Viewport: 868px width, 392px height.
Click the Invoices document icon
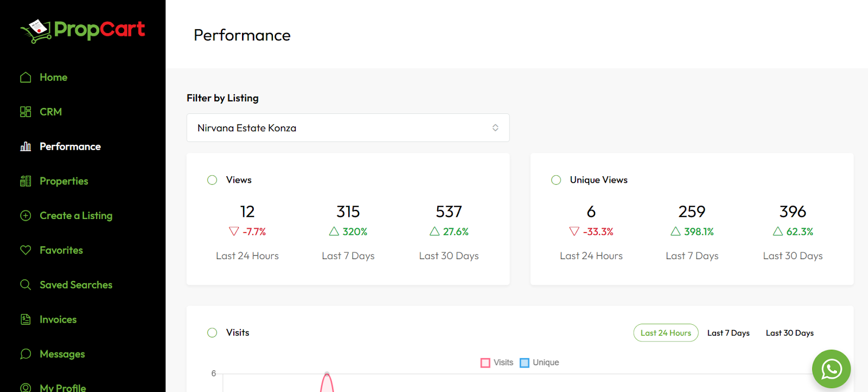pyautogui.click(x=25, y=319)
